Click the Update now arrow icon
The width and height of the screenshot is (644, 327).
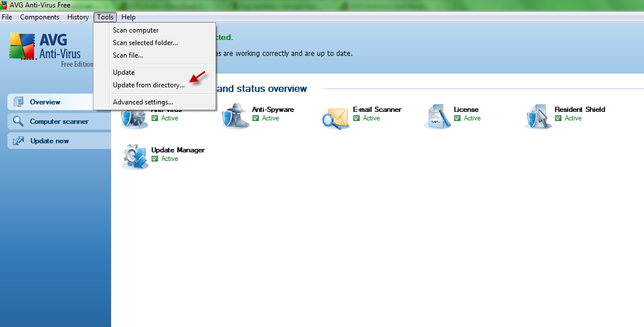click(x=18, y=140)
